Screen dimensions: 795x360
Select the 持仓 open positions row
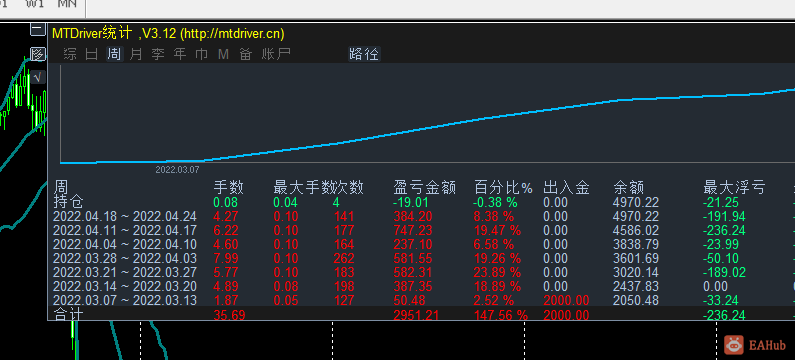[x=421, y=202]
